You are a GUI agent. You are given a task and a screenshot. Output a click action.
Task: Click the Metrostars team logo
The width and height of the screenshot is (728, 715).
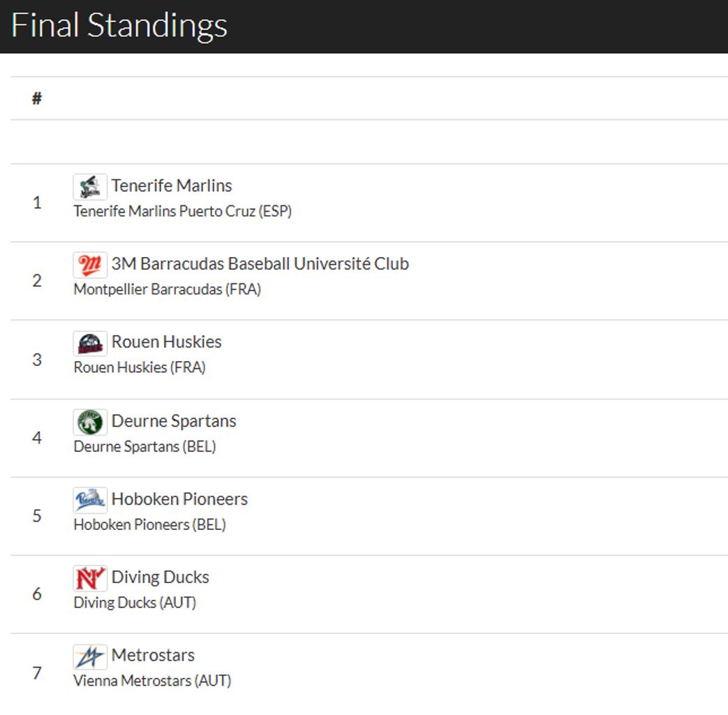(90, 656)
